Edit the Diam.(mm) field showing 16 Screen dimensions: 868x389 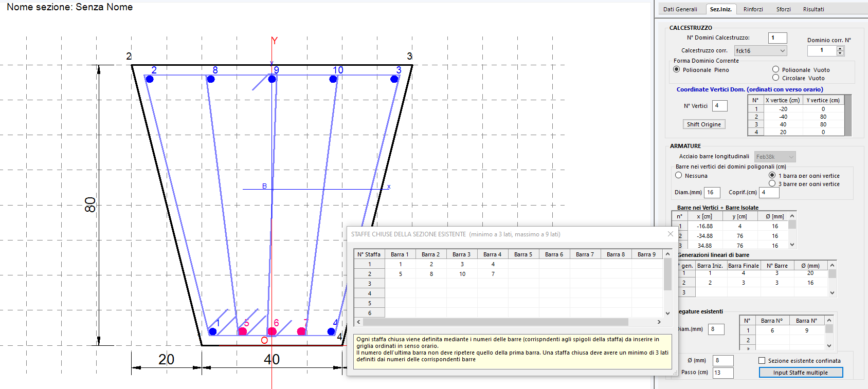712,192
